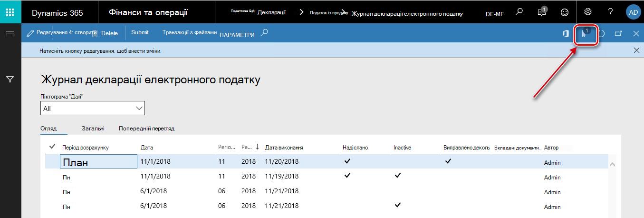This screenshot has width=644, height=218.
Task: Toggle Надіслано check in 11/19/2018 row
Action: [x=347, y=176]
